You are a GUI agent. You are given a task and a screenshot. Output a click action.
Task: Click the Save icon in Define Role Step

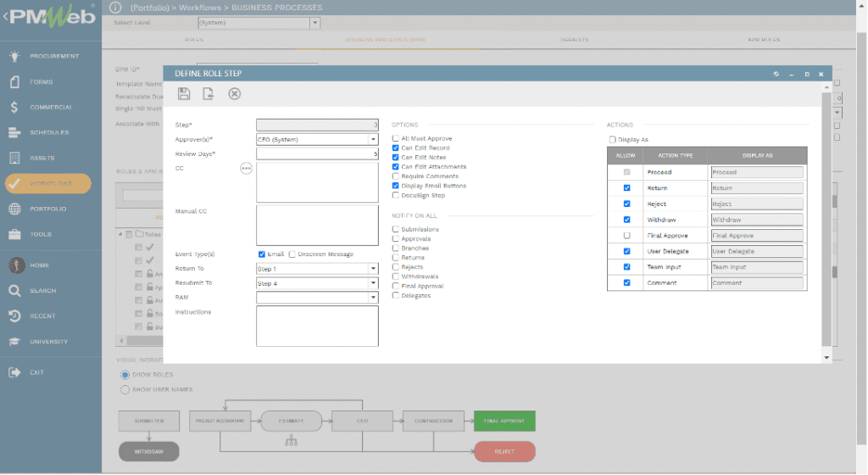184,93
